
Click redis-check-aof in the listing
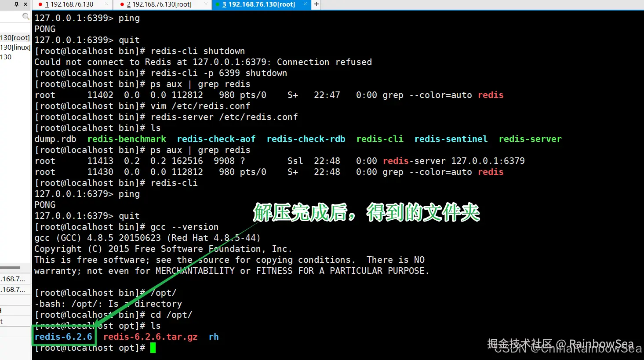coord(216,139)
